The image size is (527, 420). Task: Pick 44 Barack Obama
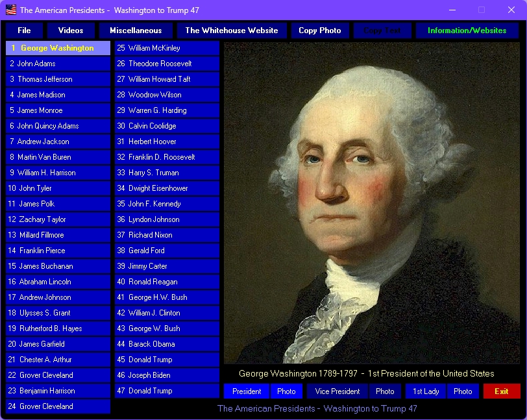pos(167,344)
